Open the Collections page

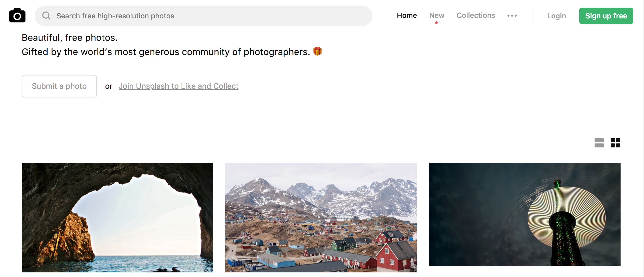click(x=476, y=15)
